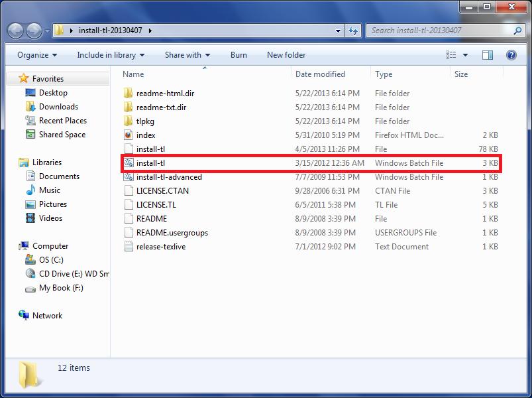532x398 pixels.
Task: Expand the arrow before install-tl-20130407 in address bar
Action: (72, 31)
